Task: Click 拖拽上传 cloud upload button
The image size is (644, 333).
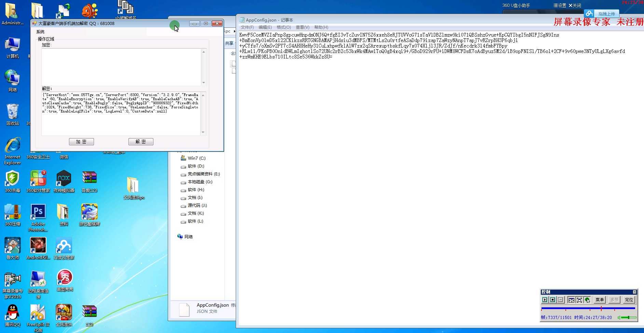Action: pyautogui.click(x=602, y=14)
